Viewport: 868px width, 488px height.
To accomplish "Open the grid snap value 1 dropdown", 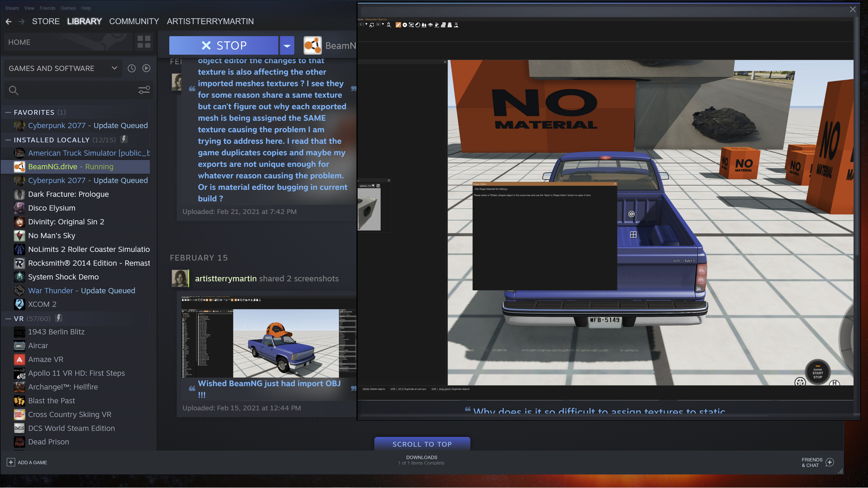I will coord(366,24).
